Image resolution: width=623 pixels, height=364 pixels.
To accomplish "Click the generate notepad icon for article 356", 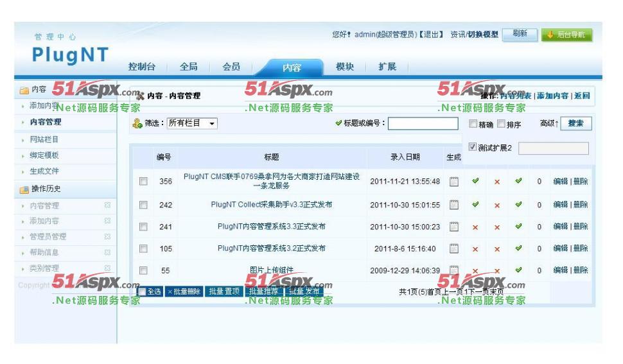I will [453, 182].
